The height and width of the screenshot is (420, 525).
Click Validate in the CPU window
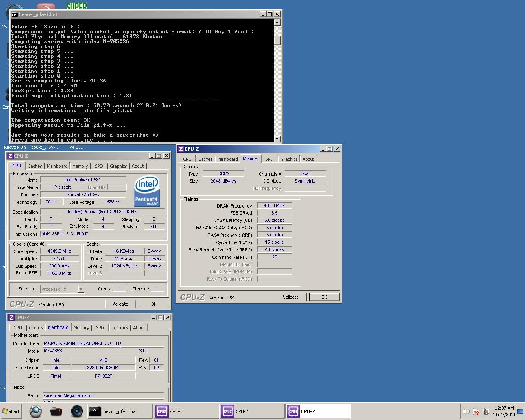click(x=120, y=304)
